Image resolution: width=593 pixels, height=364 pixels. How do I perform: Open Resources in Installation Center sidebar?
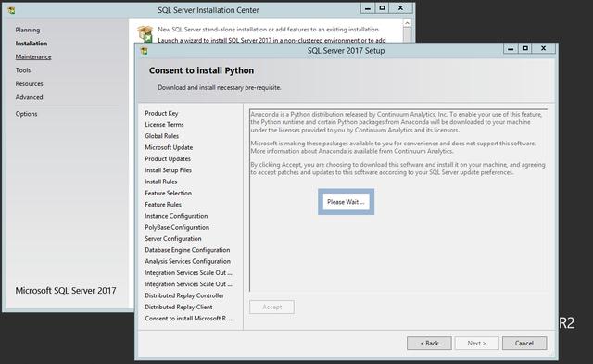pos(29,84)
